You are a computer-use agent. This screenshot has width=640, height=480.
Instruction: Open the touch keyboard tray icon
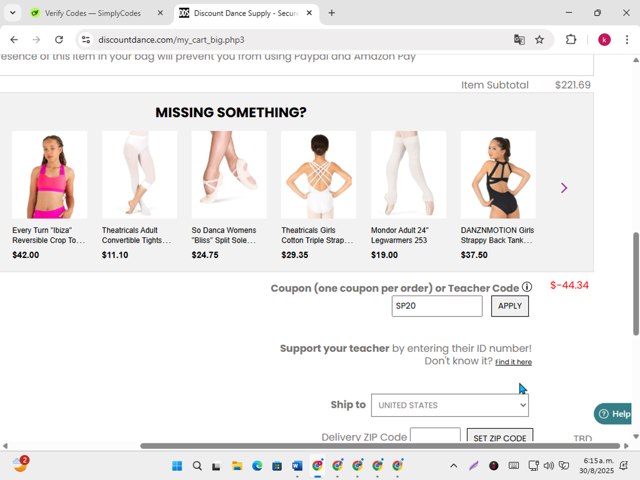pos(514,466)
